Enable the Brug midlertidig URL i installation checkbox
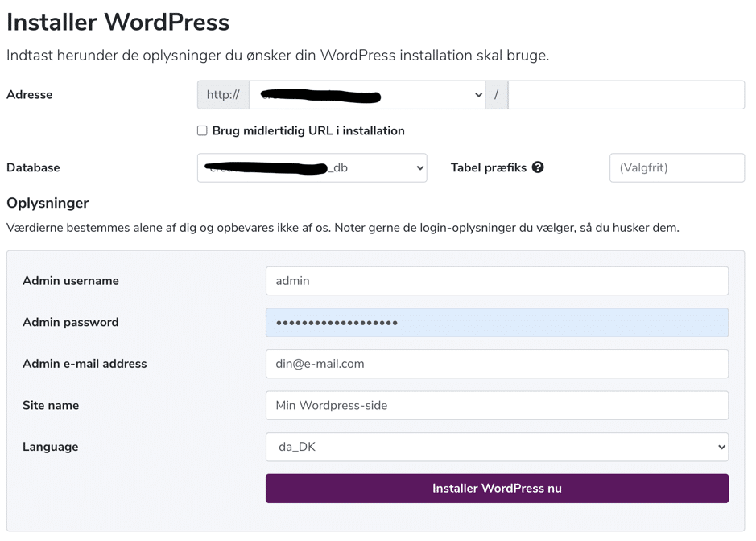This screenshot has width=756, height=541. pos(202,130)
